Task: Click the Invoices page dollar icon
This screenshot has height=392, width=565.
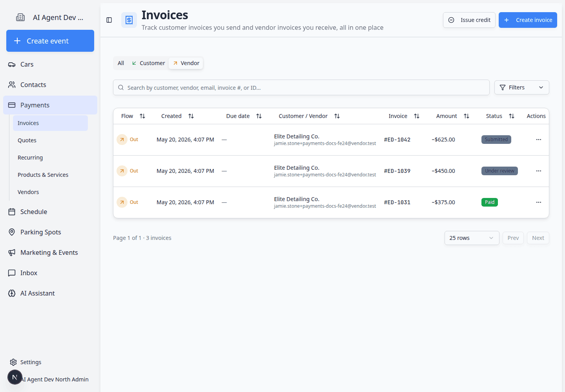Action: (x=129, y=20)
